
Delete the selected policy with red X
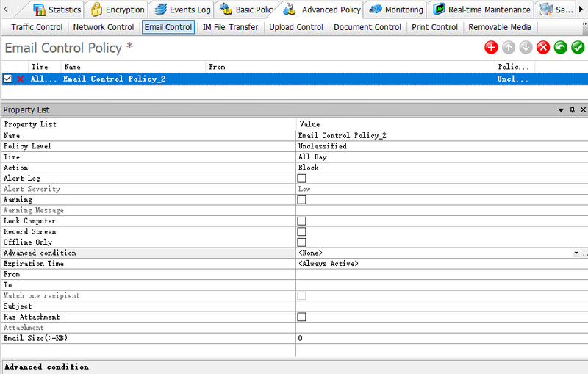(543, 48)
